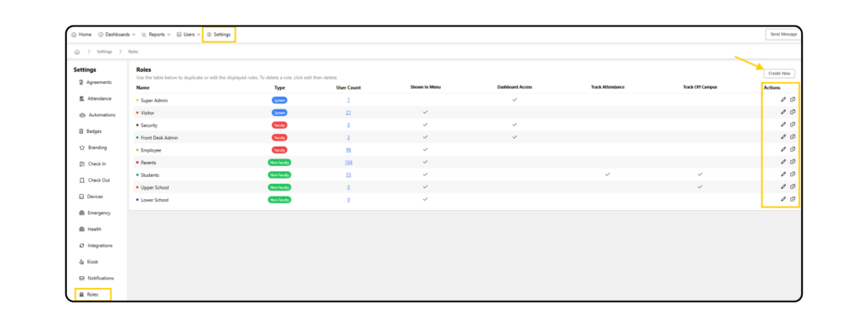This screenshot has width=868, height=327.
Task: Edit the Super Admin role with pencil icon
Action: tap(782, 100)
